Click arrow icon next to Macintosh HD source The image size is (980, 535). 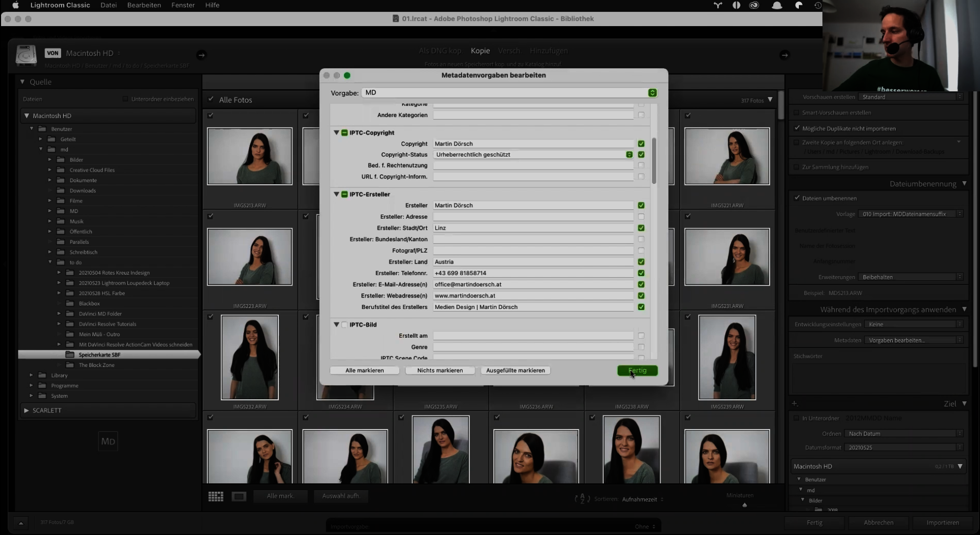201,55
